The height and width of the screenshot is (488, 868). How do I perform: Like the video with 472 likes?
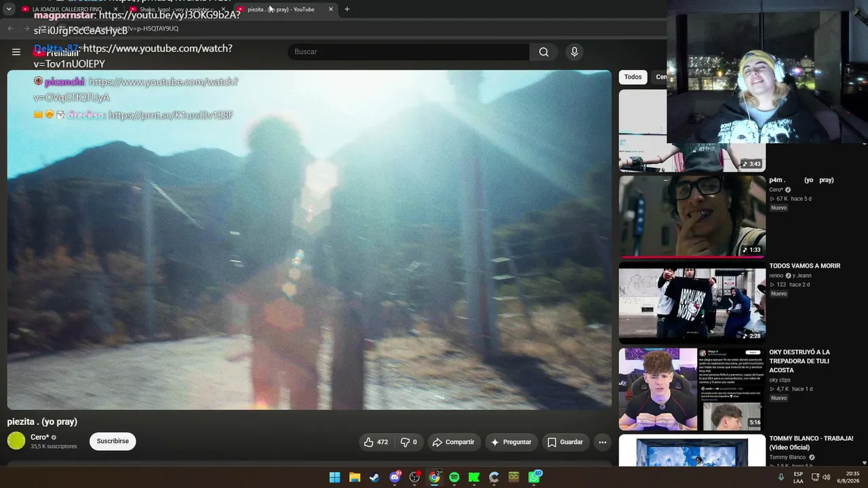click(x=376, y=442)
